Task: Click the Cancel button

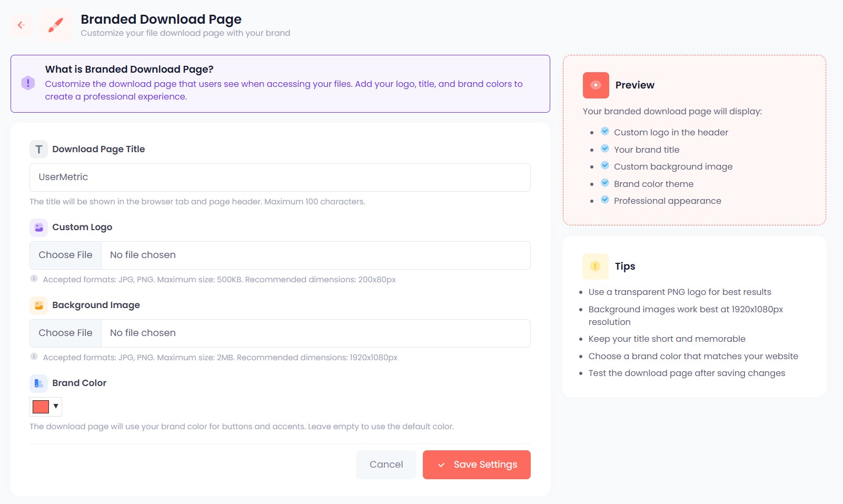Action: 385,465
